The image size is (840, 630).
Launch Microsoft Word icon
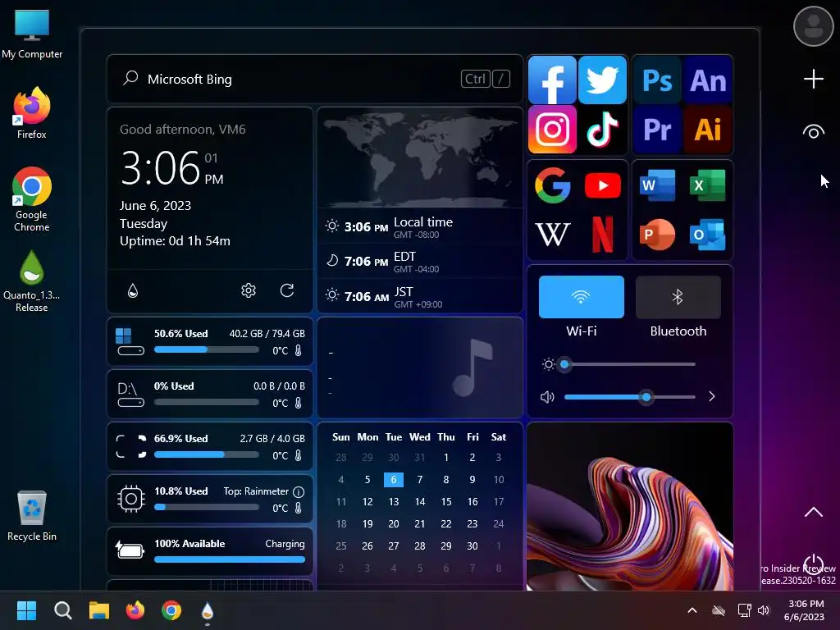coord(657,185)
